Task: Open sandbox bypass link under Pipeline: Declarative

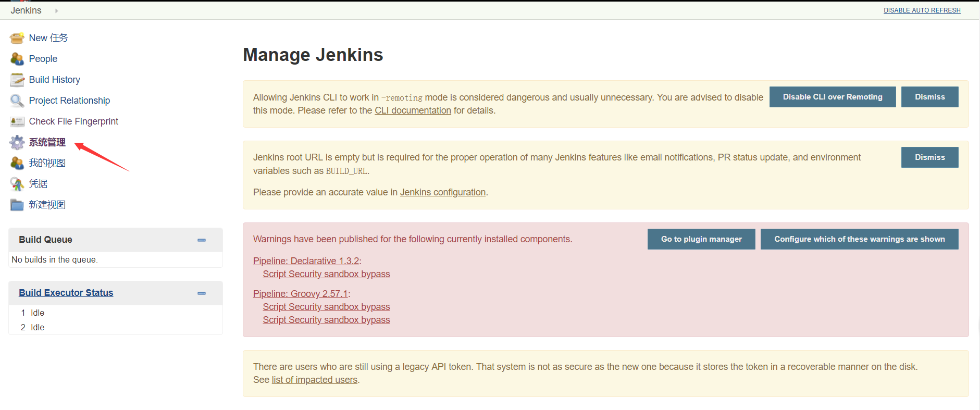Action: point(327,274)
